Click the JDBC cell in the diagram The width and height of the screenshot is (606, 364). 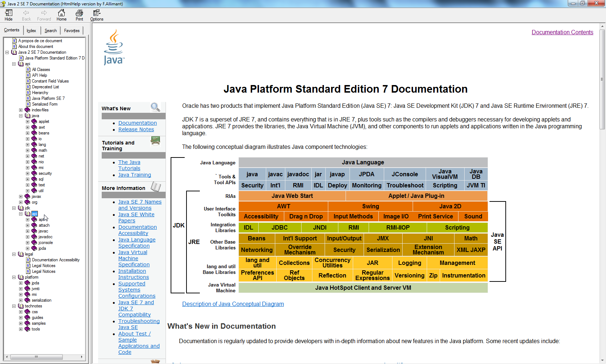pos(280,227)
